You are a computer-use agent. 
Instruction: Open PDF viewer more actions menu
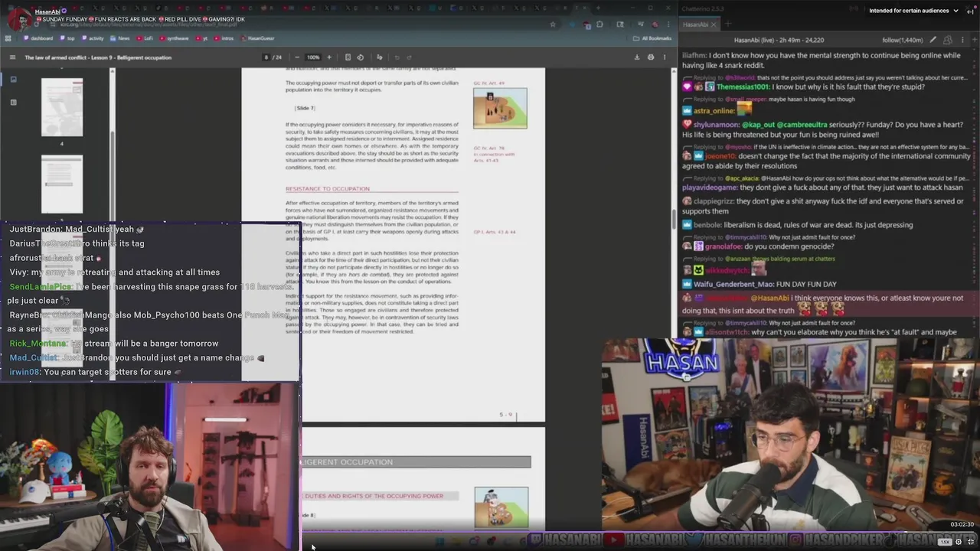point(664,57)
